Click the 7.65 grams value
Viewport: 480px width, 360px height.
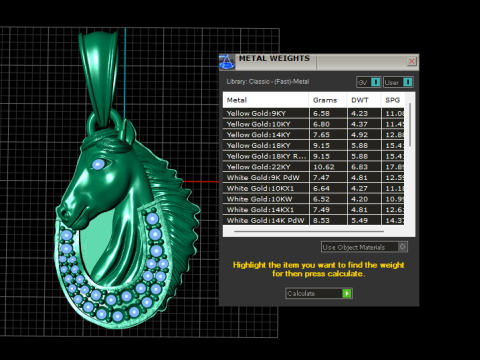tap(321, 135)
